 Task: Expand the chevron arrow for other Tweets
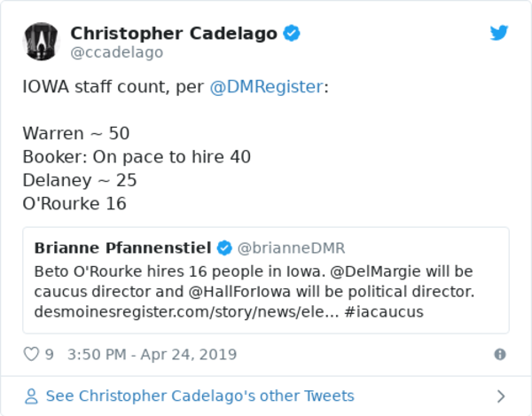coord(500,396)
